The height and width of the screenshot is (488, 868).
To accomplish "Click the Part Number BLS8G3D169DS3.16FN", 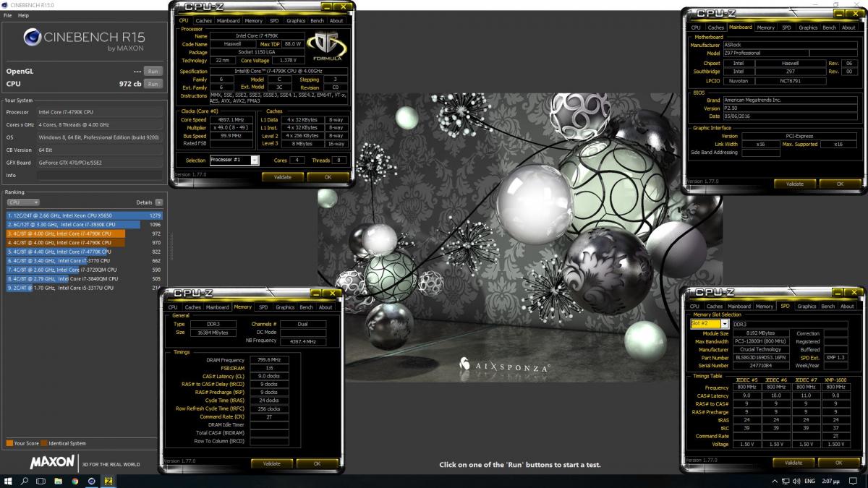I will (x=762, y=357).
